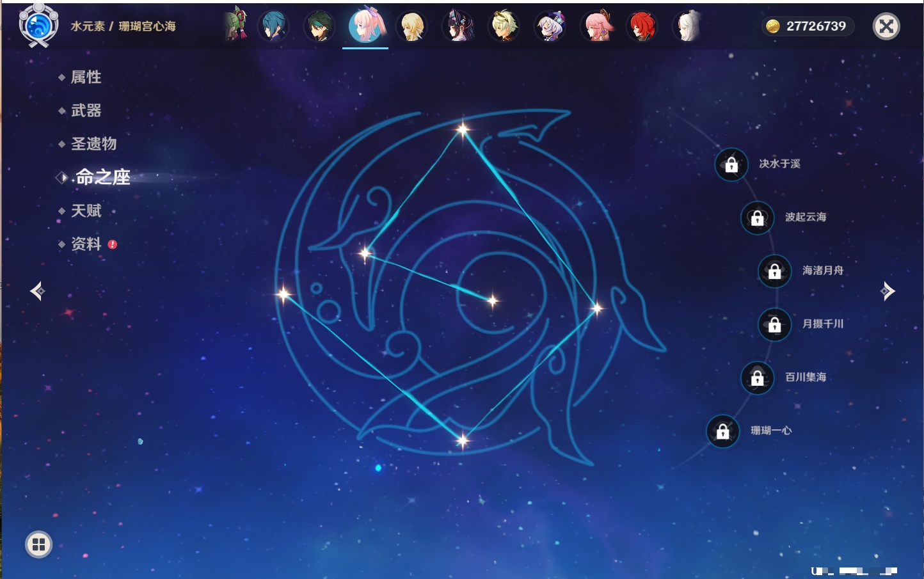
Task: Open the locked constellation 月摄千川
Action: pyautogui.click(x=774, y=324)
